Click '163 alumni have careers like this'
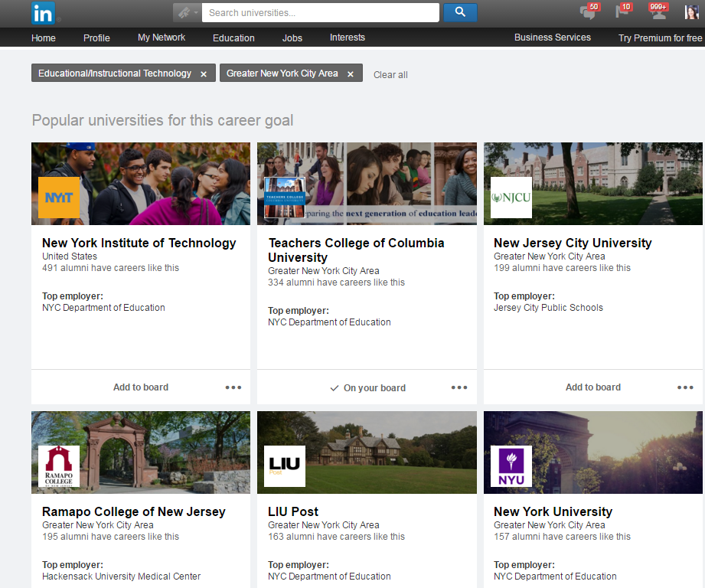Viewport: 705px width, 588px height. click(336, 537)
